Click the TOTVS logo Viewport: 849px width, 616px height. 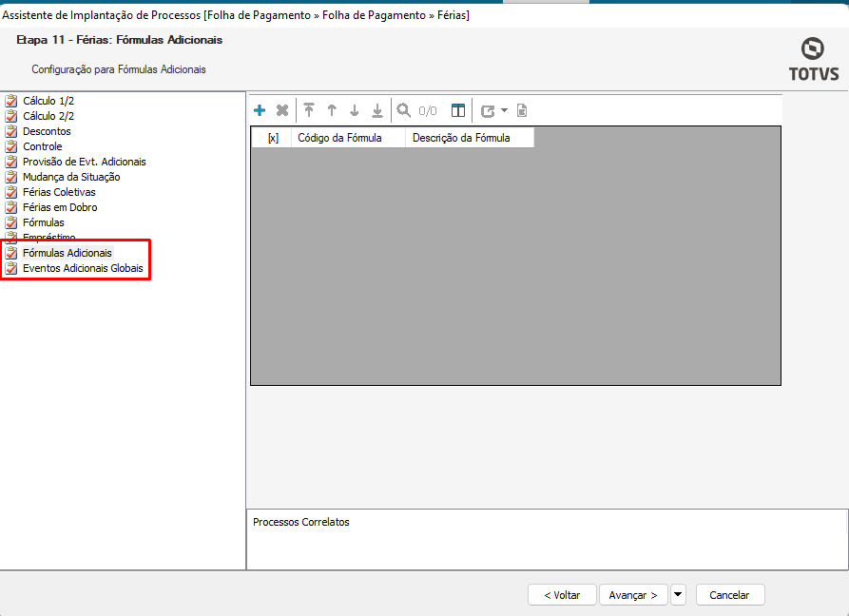tap(813, 60)
